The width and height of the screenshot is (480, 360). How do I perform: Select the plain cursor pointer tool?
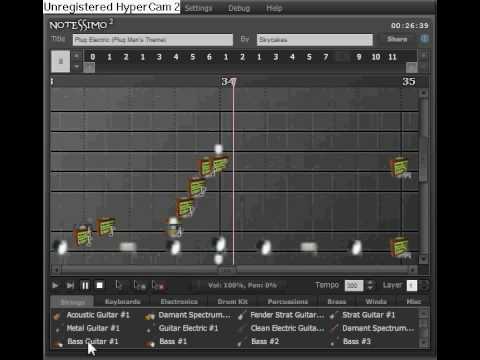pyautogui.click(x=118, y=285)
